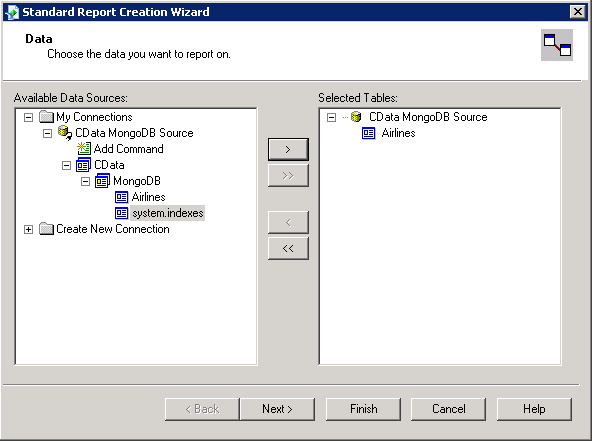Collapse CData MongoDB Source in Selected Tables
This screenshot has height=441, width=592.
pyautogui.click(x=331, y=117)
